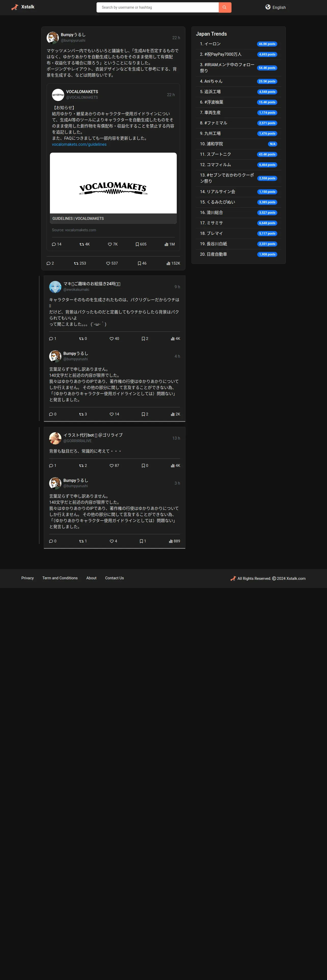Open the マキ user avatar, @ewokakumaki
Image resolution: width=327 pixels, height=980 pixels.
click(x=55, y=287)
